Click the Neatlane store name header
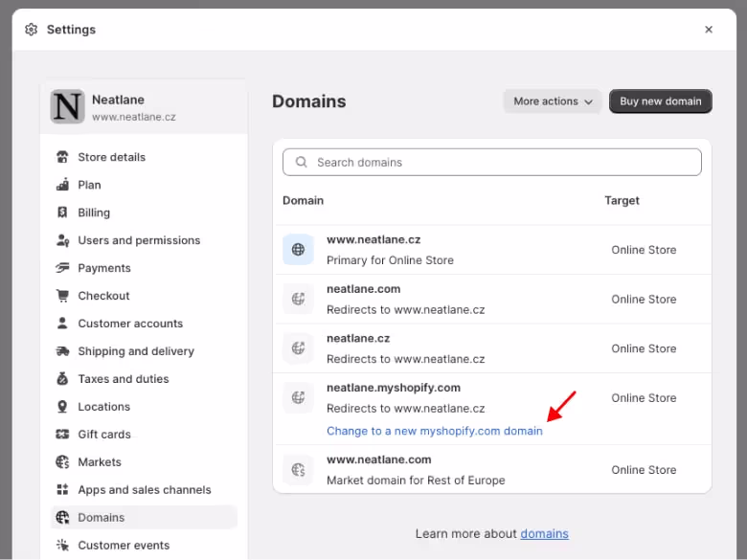The image size is (747, 560). 118,100
